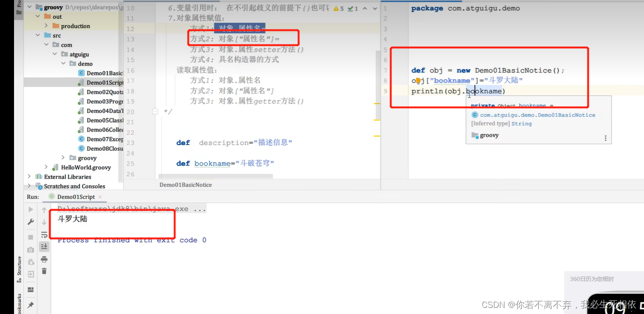
Task: Collapse the demo package
Action: click(63, 64)
